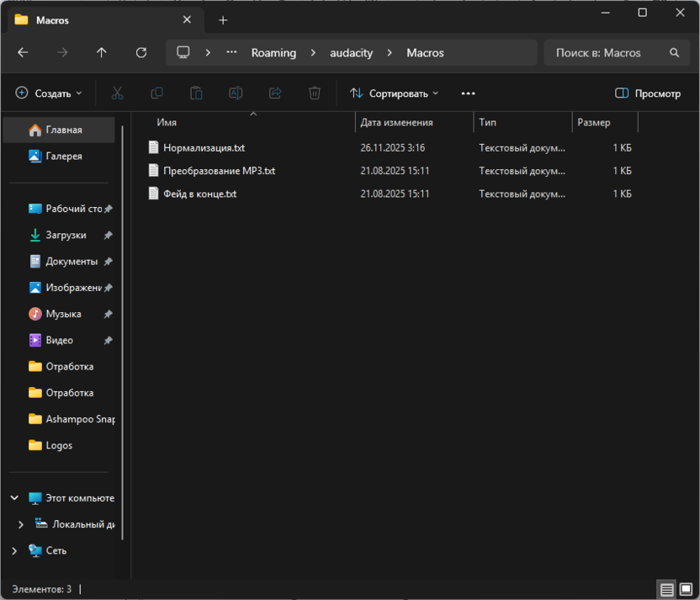Go up one folder level

(102, 52)
